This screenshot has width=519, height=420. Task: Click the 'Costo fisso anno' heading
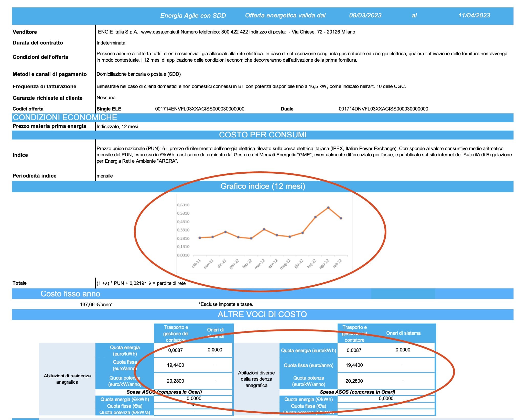[x=70, y=294]
